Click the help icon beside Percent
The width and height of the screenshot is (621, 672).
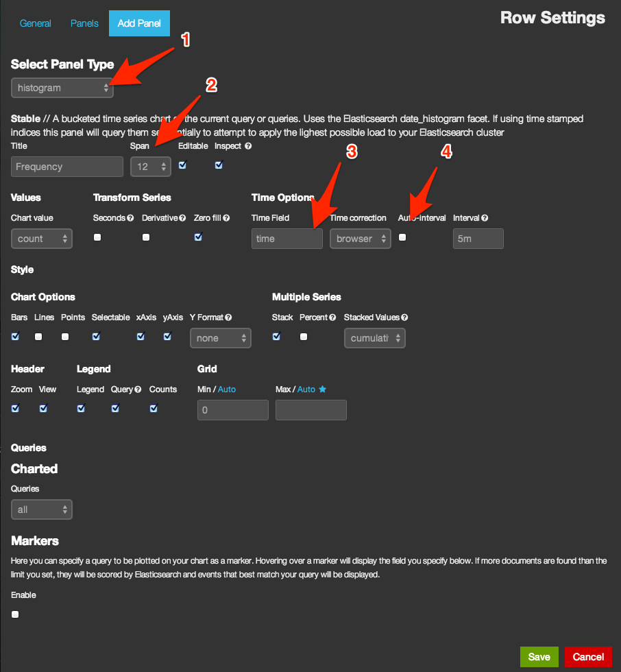coord(332,317)
